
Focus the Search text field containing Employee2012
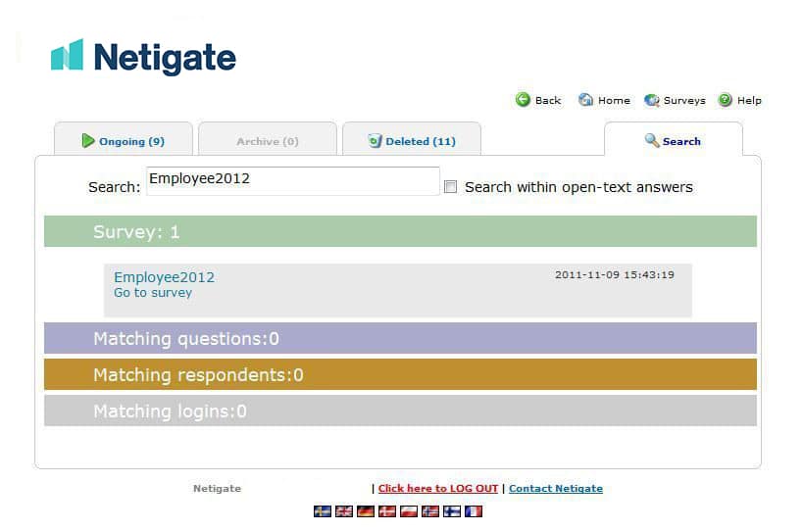(293, 180)
